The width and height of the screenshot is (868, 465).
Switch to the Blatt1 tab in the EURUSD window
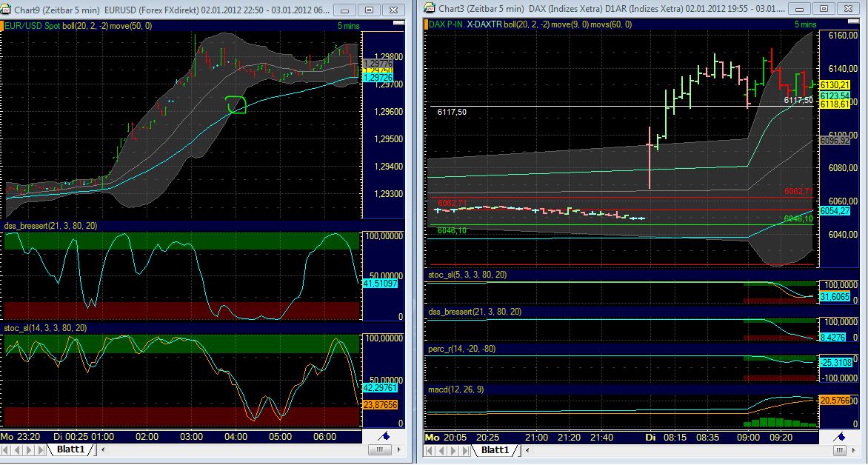click(70, 450)
